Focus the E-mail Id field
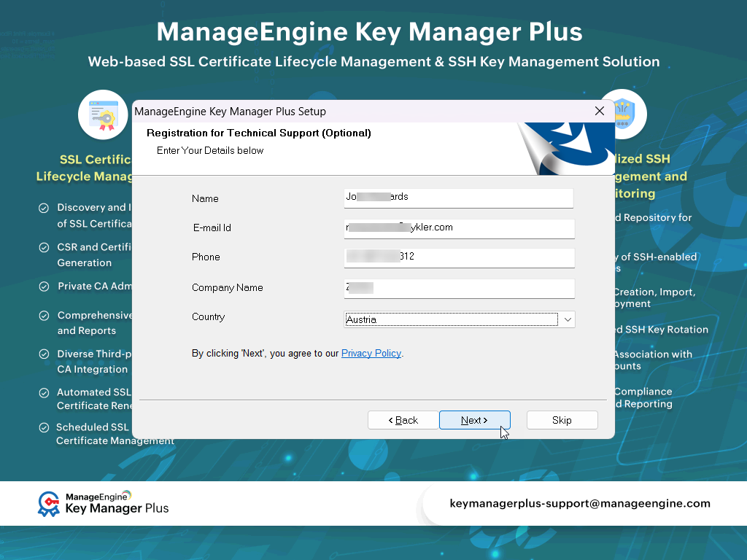Image resolution: width=747 pixels, height=560 pixels. coord(460,228)
